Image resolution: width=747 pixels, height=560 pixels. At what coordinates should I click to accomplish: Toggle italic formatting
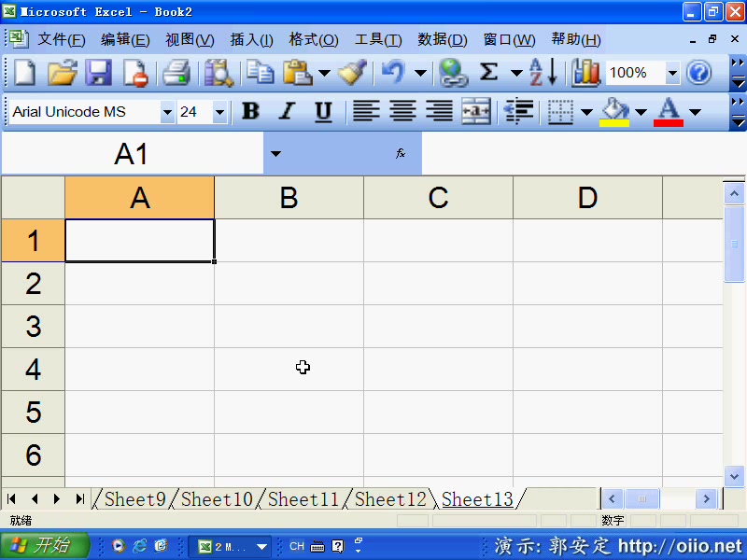click(x=287, y=111)
